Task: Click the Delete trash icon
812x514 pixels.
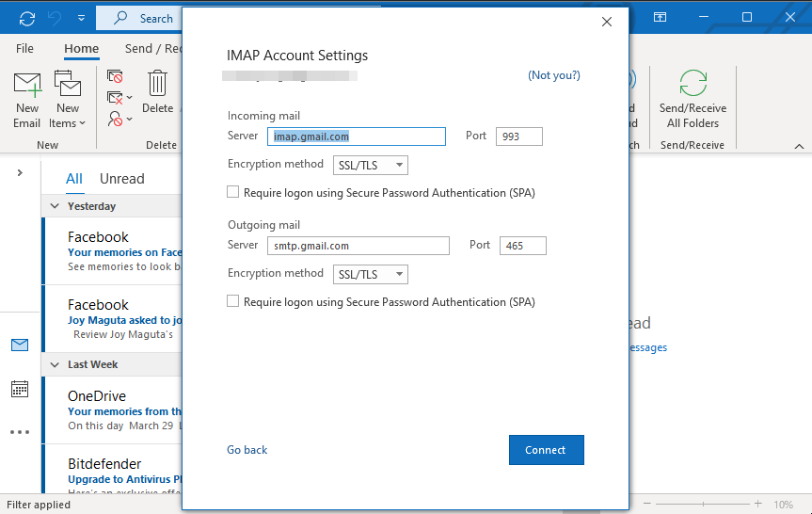Action: [x=157, y=84]
